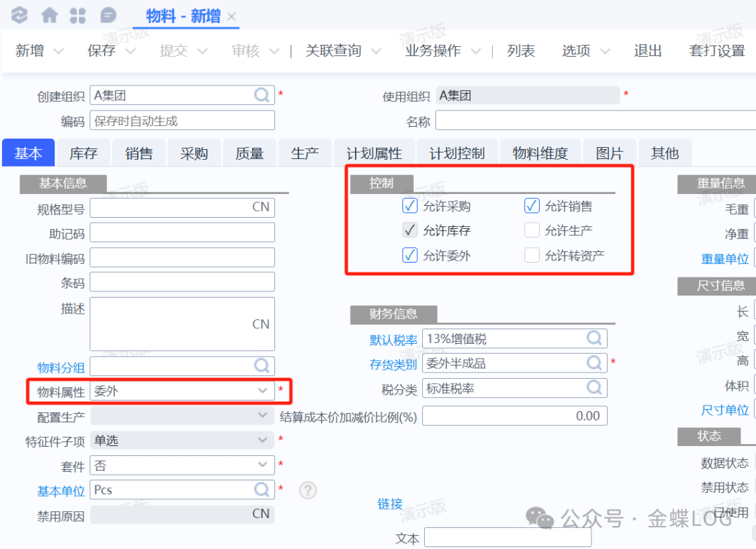The image size is (756, 549).
Task: Open the 计划属性 tab
Action: (x=374, y=153)
